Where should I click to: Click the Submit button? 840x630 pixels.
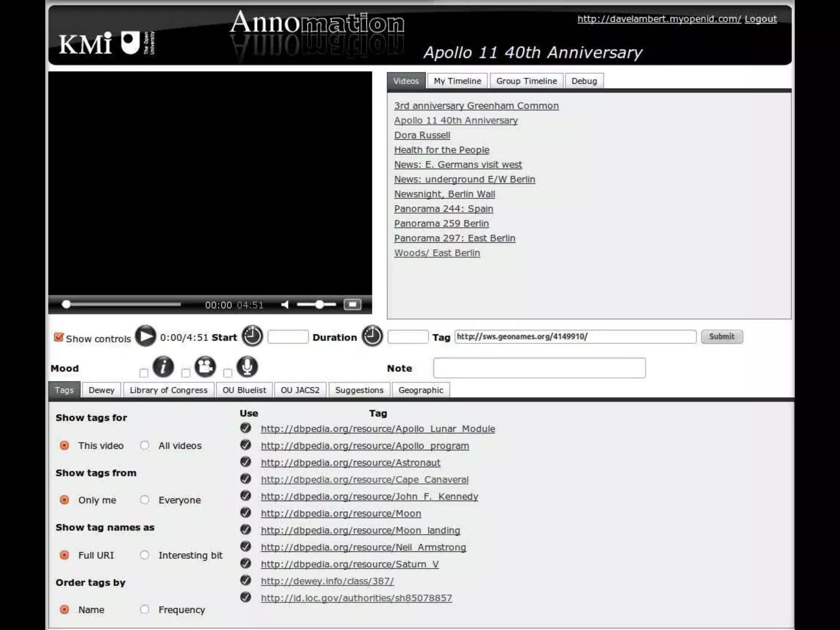tap(721, 337)
